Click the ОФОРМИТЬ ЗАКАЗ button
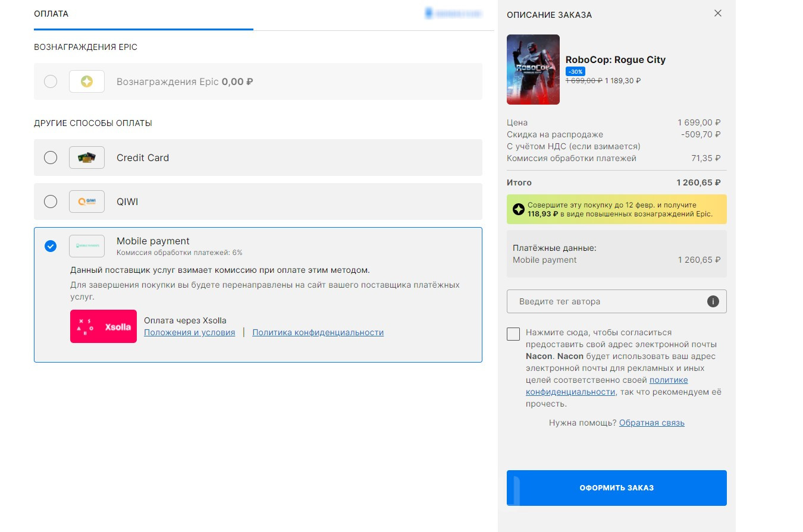Image resolution: width=803 pixels, height=532 pixels. pos(617,488)
